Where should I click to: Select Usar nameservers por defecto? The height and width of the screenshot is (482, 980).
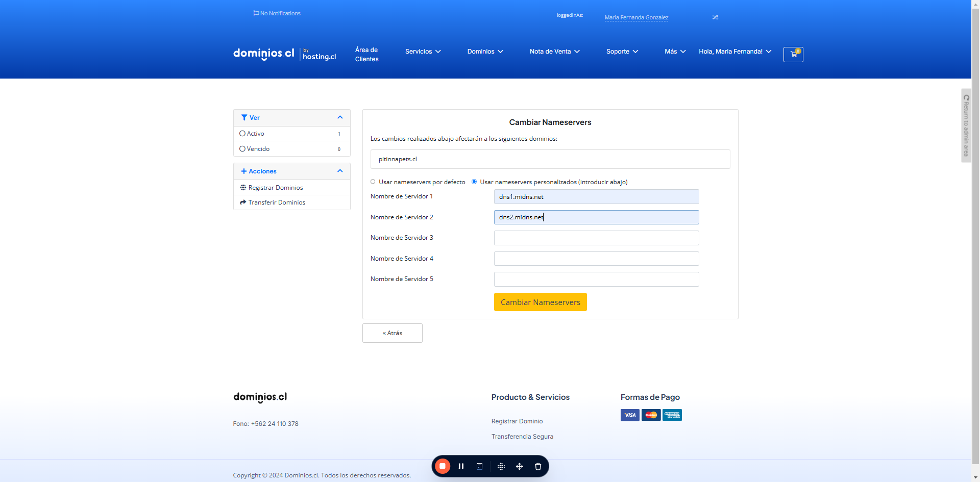(373, 182)
